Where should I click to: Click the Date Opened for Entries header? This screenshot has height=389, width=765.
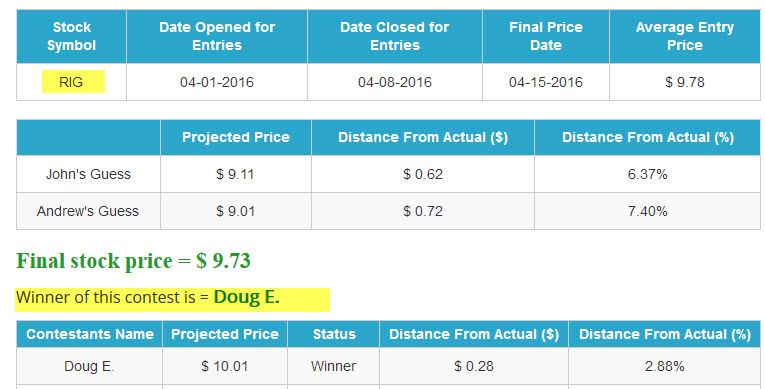click(x=217, y=36)
